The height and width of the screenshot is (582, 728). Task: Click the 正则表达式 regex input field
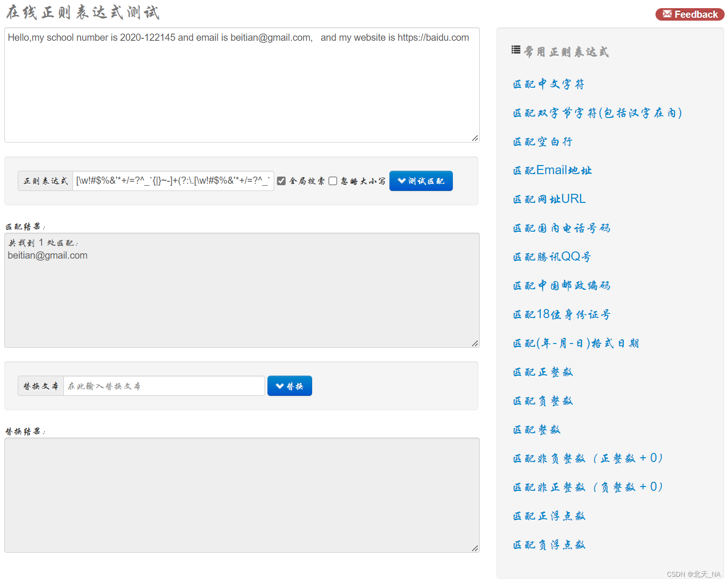point(173,181)
